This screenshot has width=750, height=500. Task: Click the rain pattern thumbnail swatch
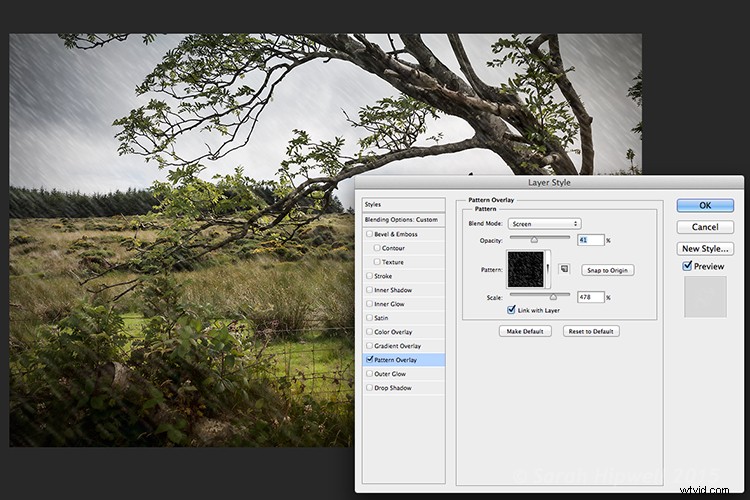coord(525,269)
